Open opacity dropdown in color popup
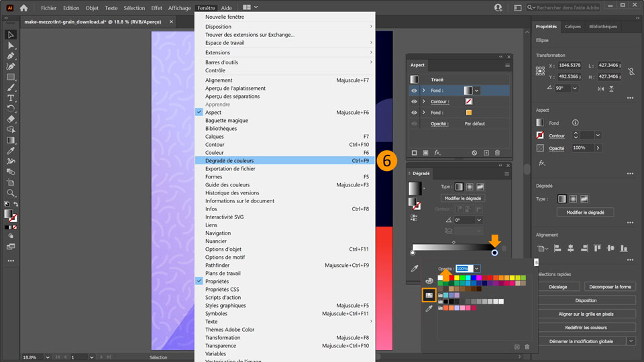Screen dimensions: 644x362 coord(476,269)
